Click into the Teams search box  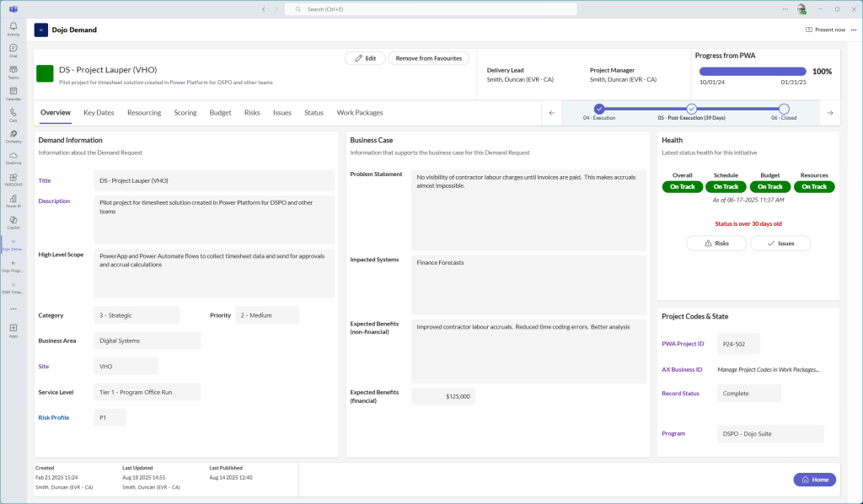431,8
